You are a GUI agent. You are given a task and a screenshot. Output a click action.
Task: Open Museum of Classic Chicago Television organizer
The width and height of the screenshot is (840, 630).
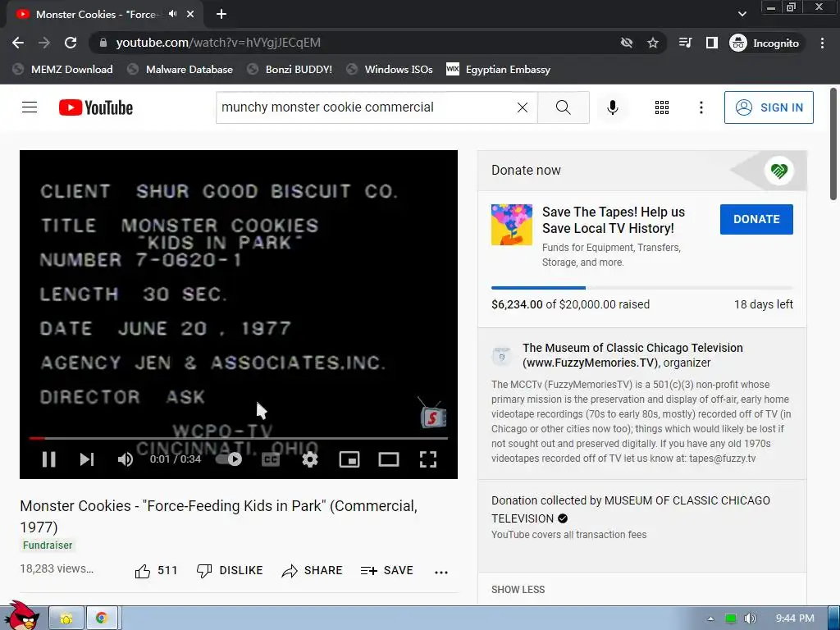[632, 355]
